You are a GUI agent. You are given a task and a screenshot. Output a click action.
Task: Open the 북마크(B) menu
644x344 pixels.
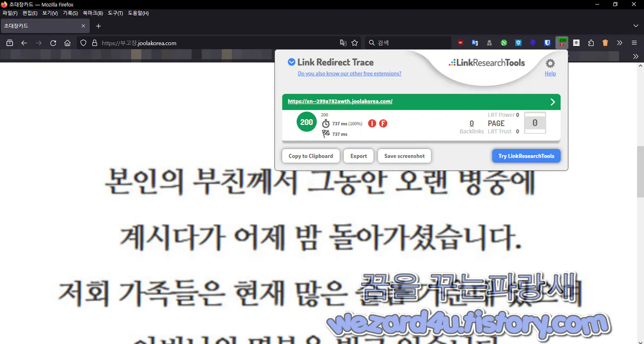pos(93,13)
